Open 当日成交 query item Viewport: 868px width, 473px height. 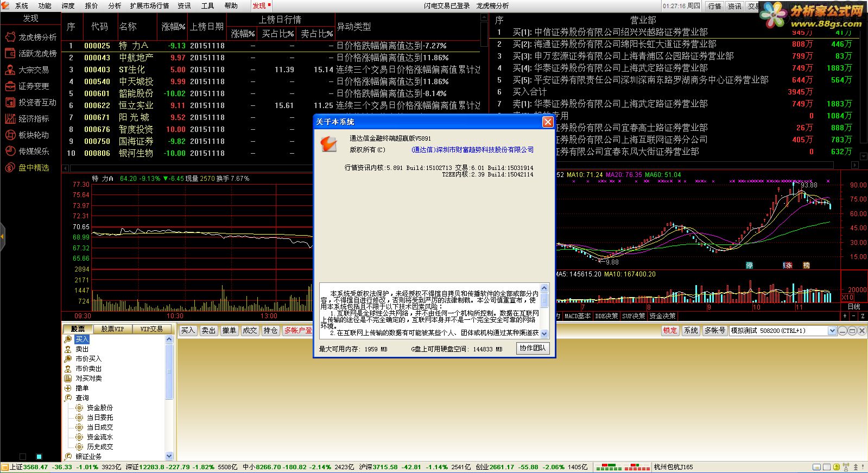[x=100, y=427]
